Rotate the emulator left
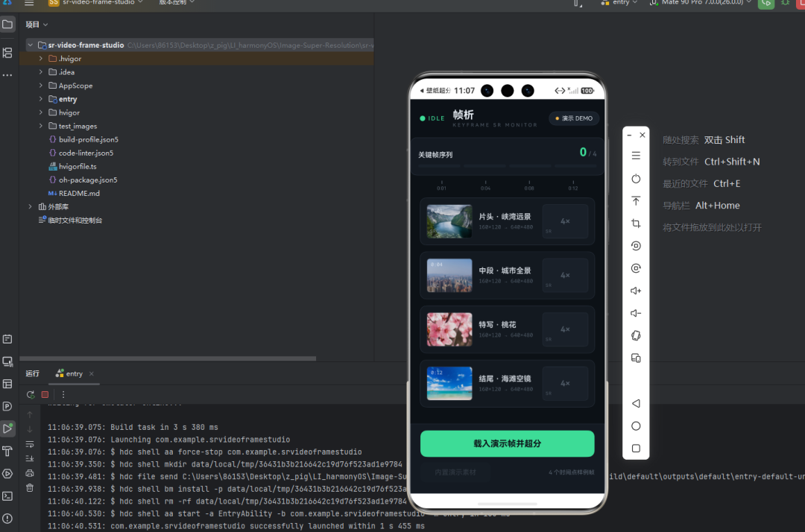Viewport: 805px width, 532px height. (x=636, y=246)
